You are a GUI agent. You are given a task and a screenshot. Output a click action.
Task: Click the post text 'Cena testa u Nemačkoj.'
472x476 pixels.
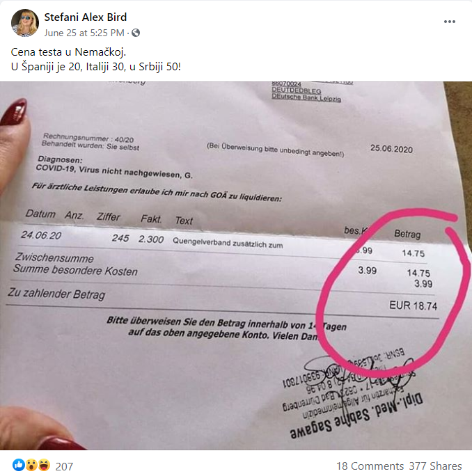pos(68,52)
